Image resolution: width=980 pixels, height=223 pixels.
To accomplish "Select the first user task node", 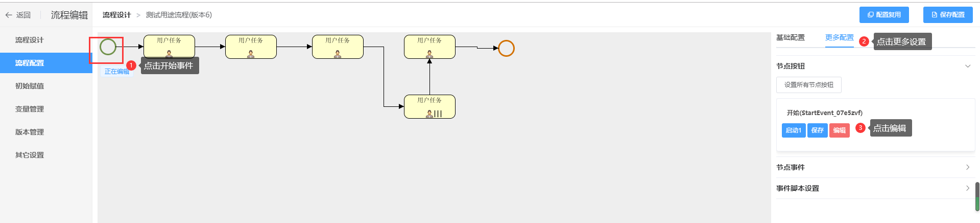I will pyautogui.click(x=169, y=47).
